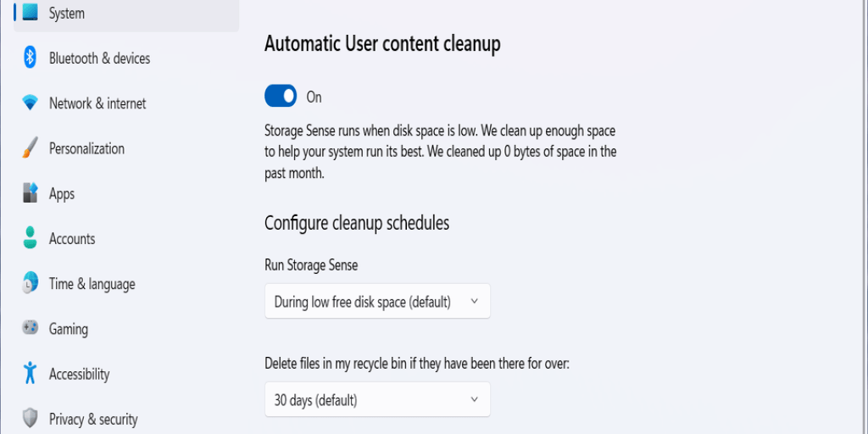Click the Accessibility figure icon
Viewport: 868px width, 434px height.
(30, 373)
